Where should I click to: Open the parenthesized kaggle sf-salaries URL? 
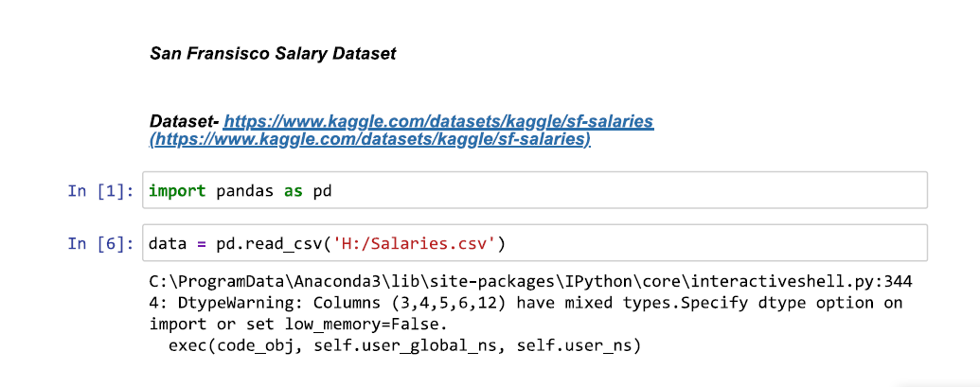tap(370, 139)
